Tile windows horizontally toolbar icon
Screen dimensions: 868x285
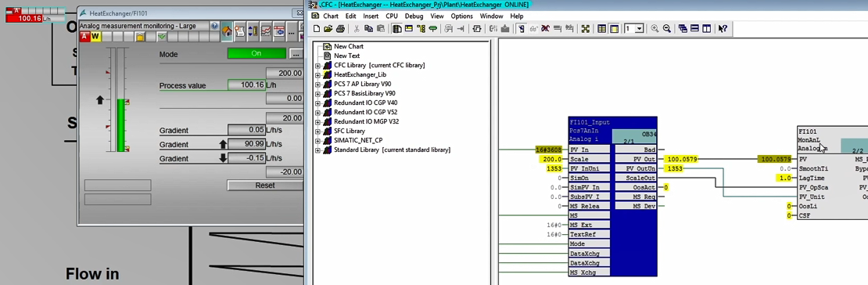(x=695, y=29)
